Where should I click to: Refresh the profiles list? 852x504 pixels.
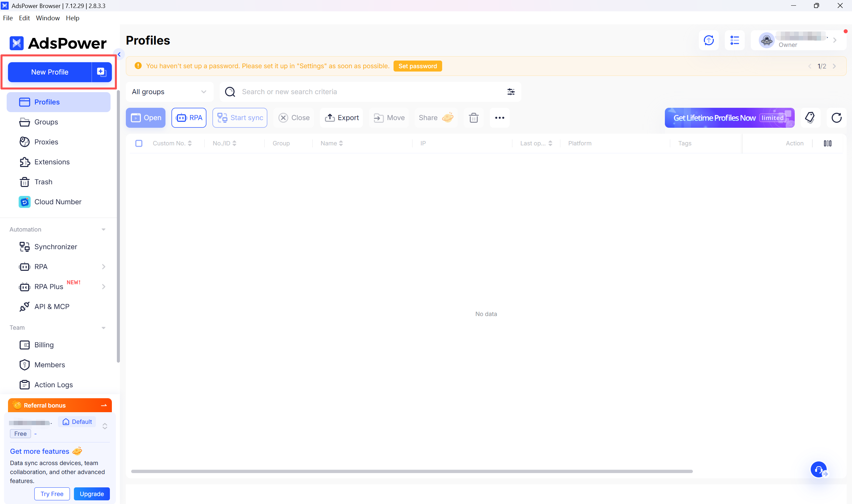(836, 118)
